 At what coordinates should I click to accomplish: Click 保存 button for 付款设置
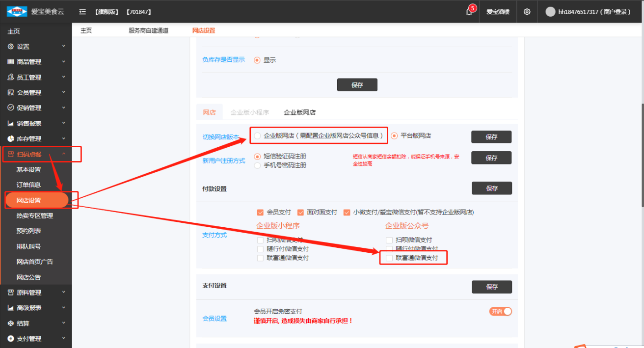(491, 188)
